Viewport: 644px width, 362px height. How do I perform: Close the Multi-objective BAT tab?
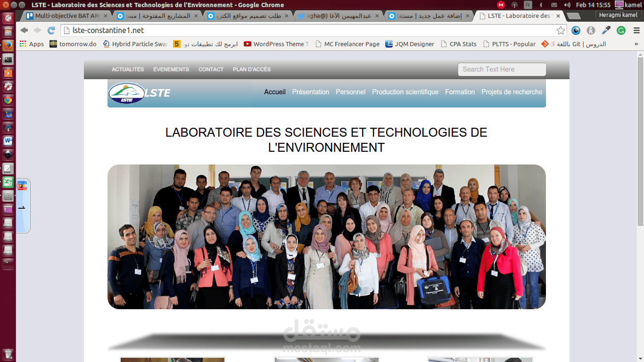click(105, 16)
